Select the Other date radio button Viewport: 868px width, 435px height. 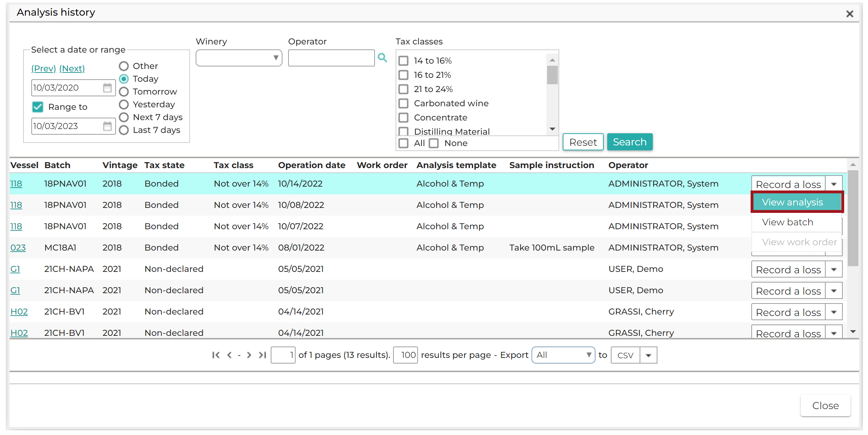pyautogui.click(x=124, y=66)
